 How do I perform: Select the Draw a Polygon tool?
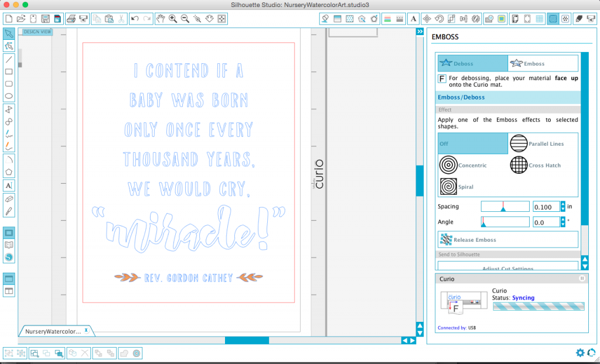pos(9,171)
